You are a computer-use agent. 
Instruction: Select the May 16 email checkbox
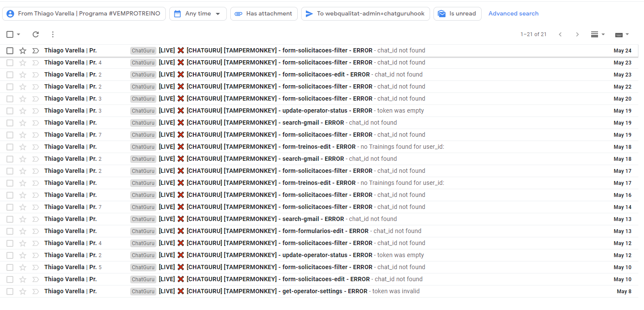pos(10,195)
